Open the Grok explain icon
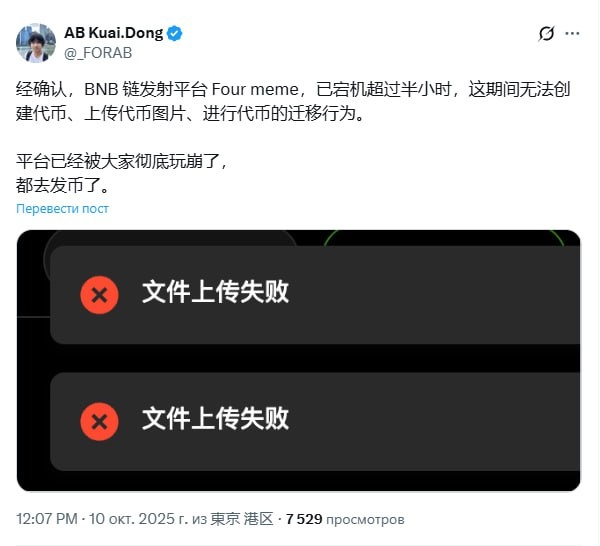Screen dimensions: 600x546 [546, 33]
